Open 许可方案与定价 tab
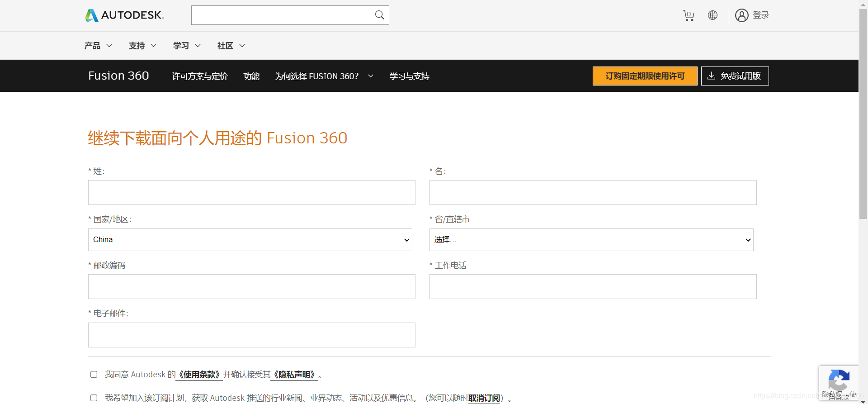Screen dimensions: 868x404 [x=200, y=76]
